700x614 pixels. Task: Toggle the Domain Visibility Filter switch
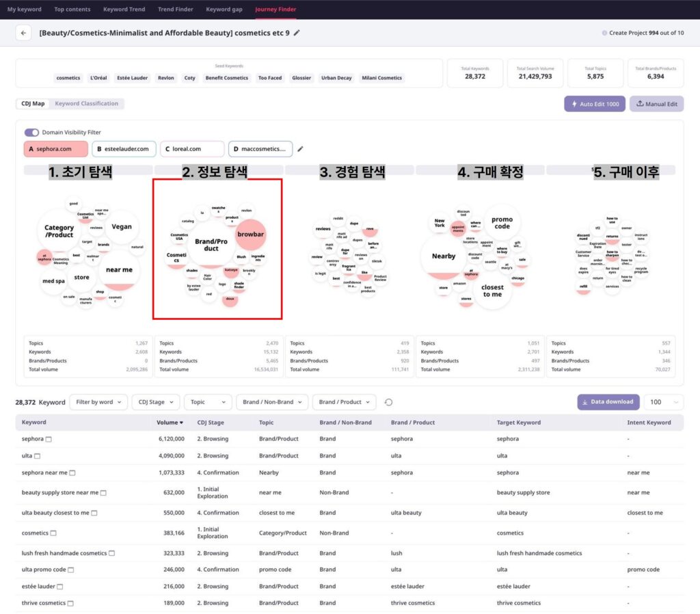pos(31,133)
